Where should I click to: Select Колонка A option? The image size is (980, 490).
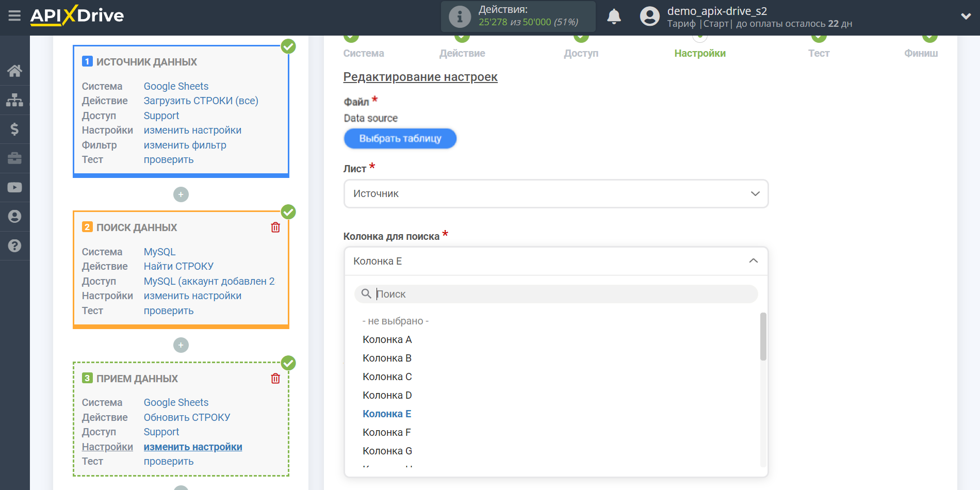coord(387,339)
